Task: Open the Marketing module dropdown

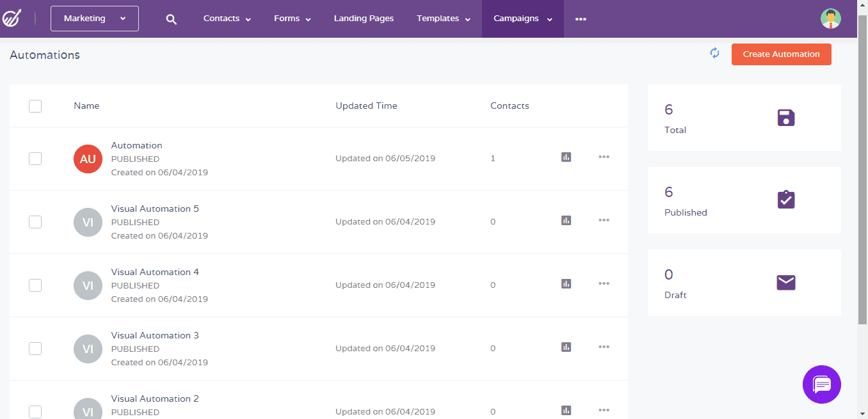Action: coord(94,19)
